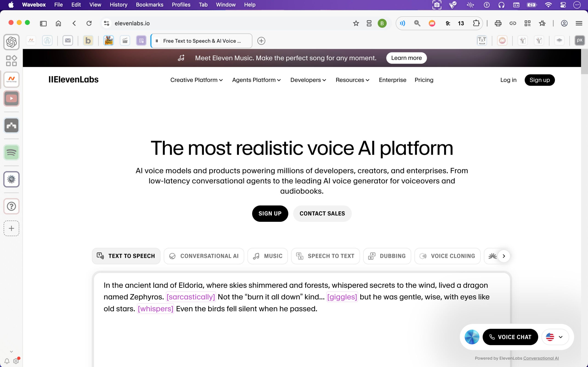Expand the Developers menu

tap(308, 80)
